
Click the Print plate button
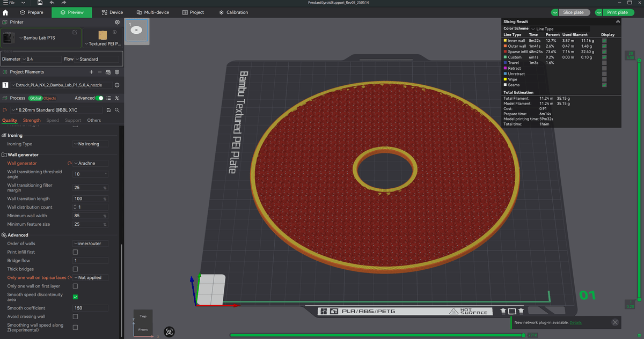coord(613,12)
